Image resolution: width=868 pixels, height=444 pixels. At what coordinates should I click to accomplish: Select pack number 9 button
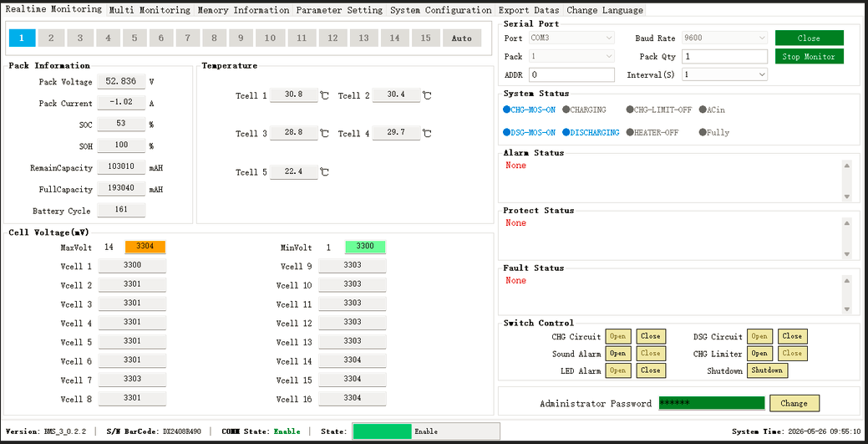241,38
